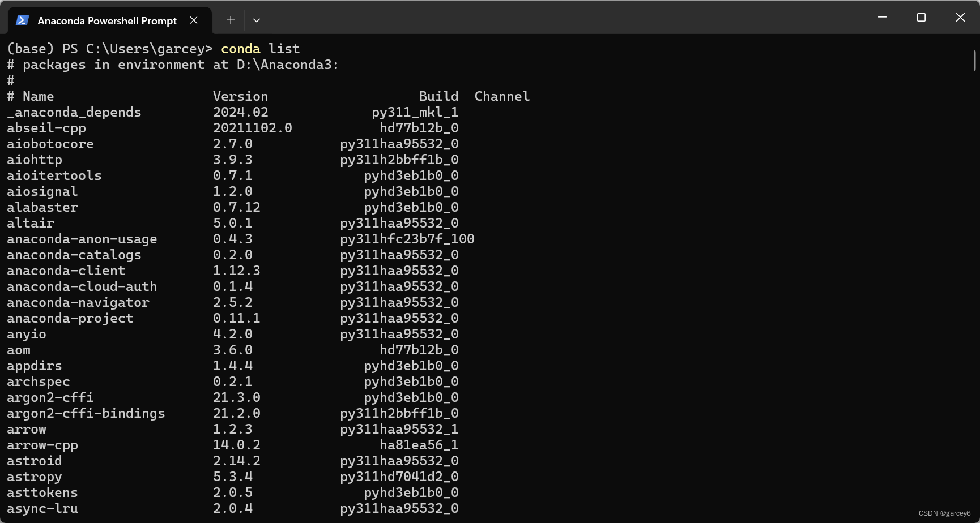
Task: Click package name '_anaconda_depends'
Action: (x=74, y=112)
